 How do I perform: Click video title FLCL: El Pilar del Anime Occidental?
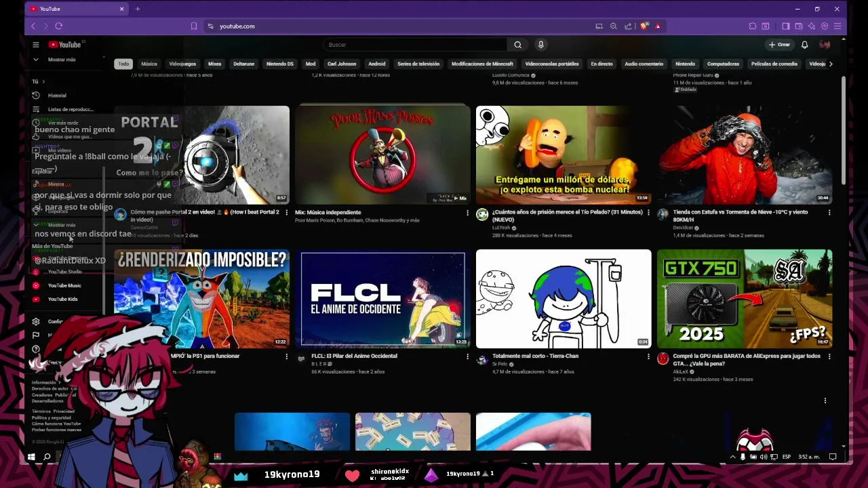354,356
